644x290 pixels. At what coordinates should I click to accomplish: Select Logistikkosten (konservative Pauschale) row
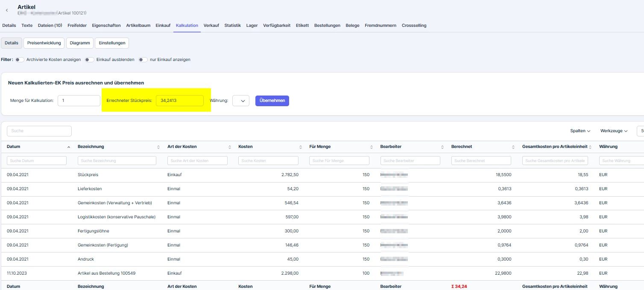click(x=322, y=217)
